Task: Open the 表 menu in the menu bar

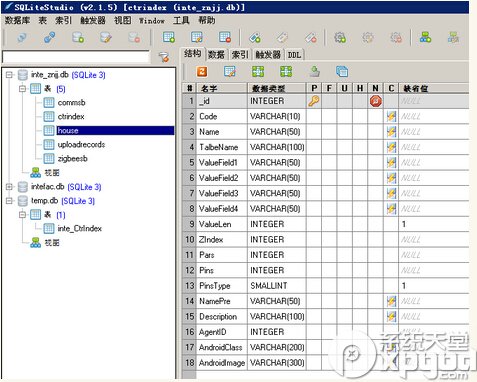Action: point(43,20)
